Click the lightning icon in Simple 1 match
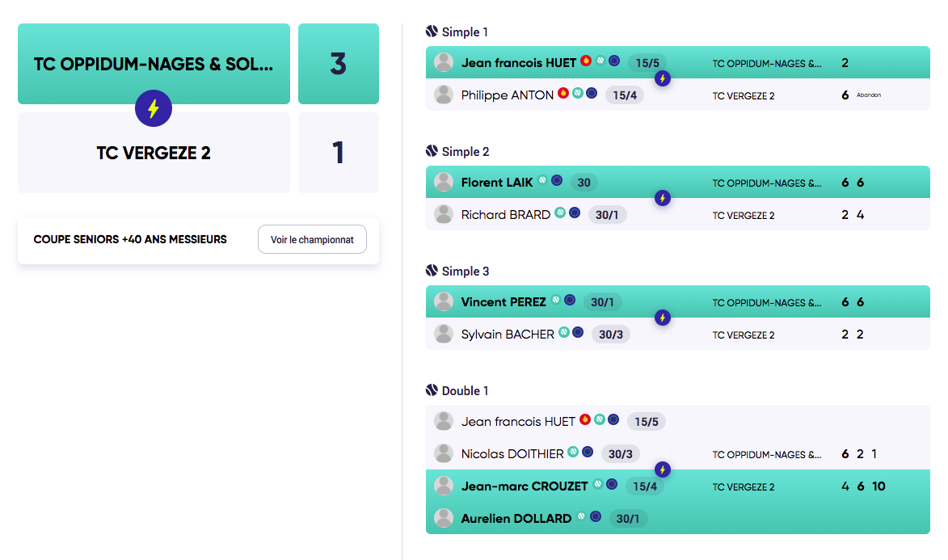948x560 pixels. (x=663, y=78)
